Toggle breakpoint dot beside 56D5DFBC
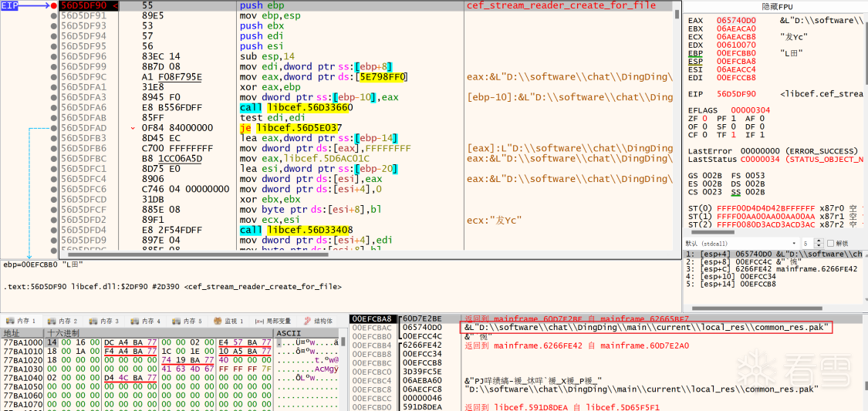Screen dimensions: 868x411 54,158
